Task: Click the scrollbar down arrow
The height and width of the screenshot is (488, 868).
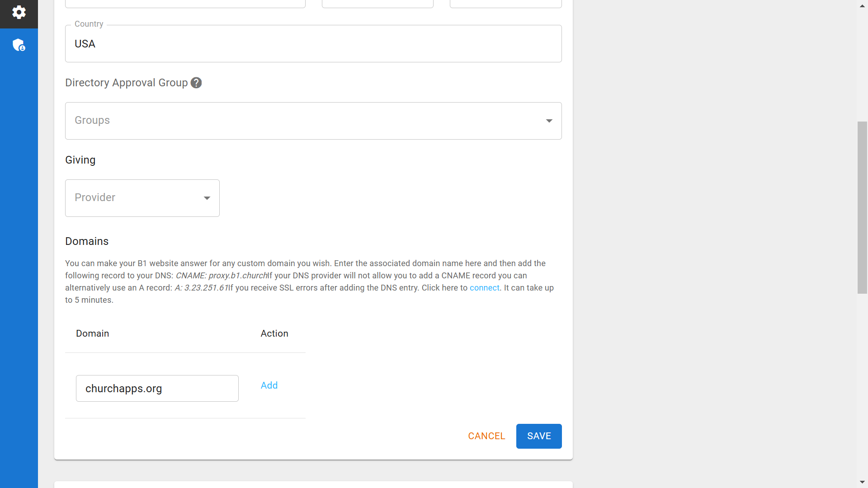Action: point(862,482)
